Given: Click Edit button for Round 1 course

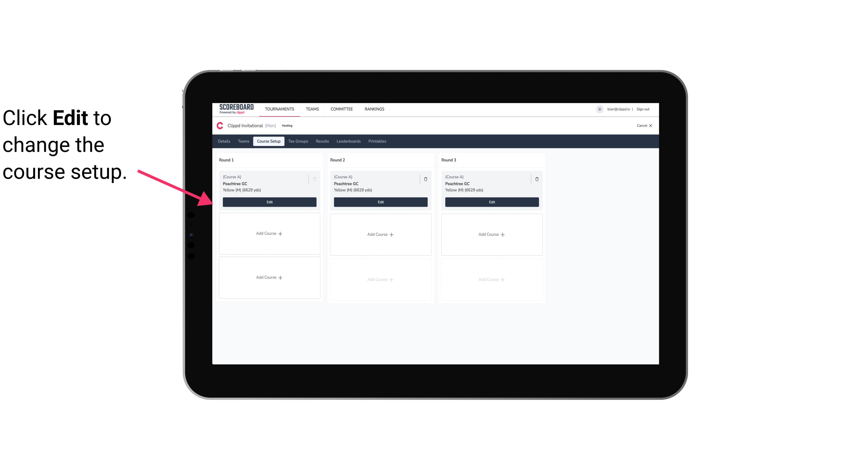Looking at the screenshot, I should tap(269, 201).
